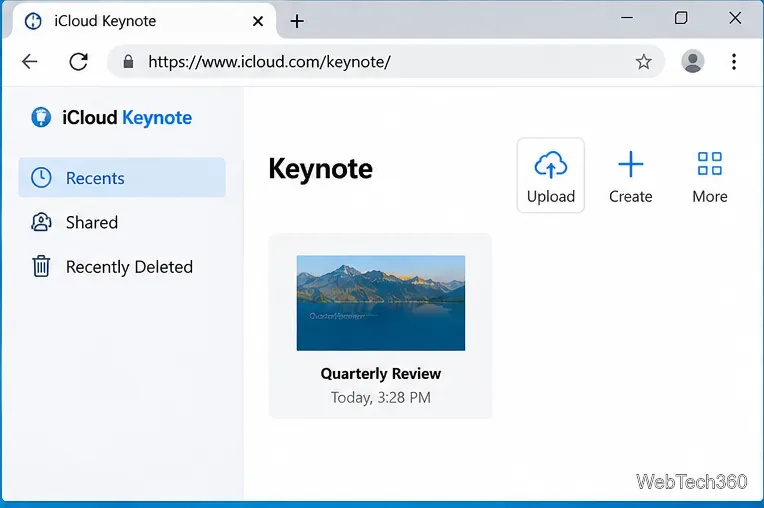Click the browser back arrow
The image size is (764, 508).
tap(30, 61)
